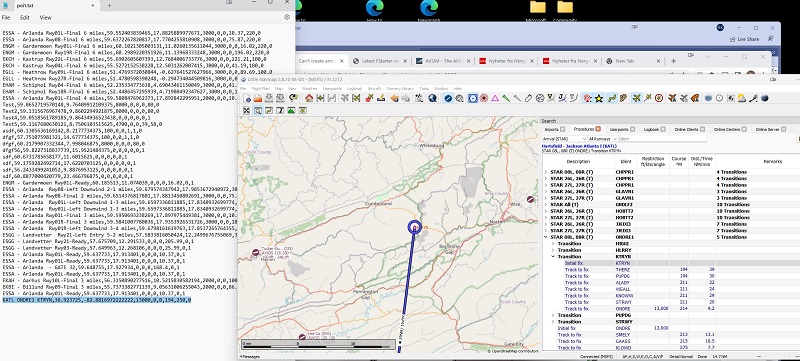Open the Arrival (STAR) type dropdown
This screenshot has height=361, width=800.
pyautogui.click(x=564, y=139)
